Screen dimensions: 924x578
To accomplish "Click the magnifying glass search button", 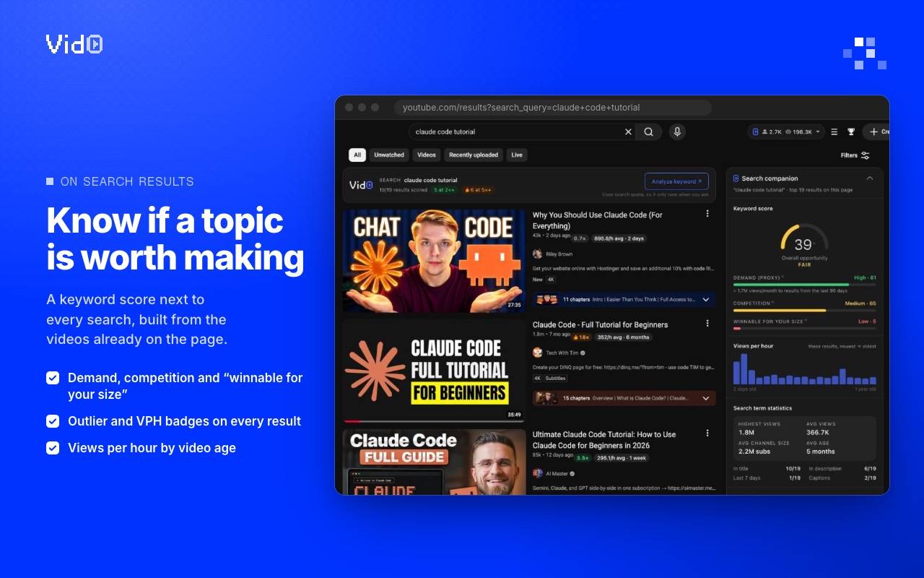I will pos(649,131).
